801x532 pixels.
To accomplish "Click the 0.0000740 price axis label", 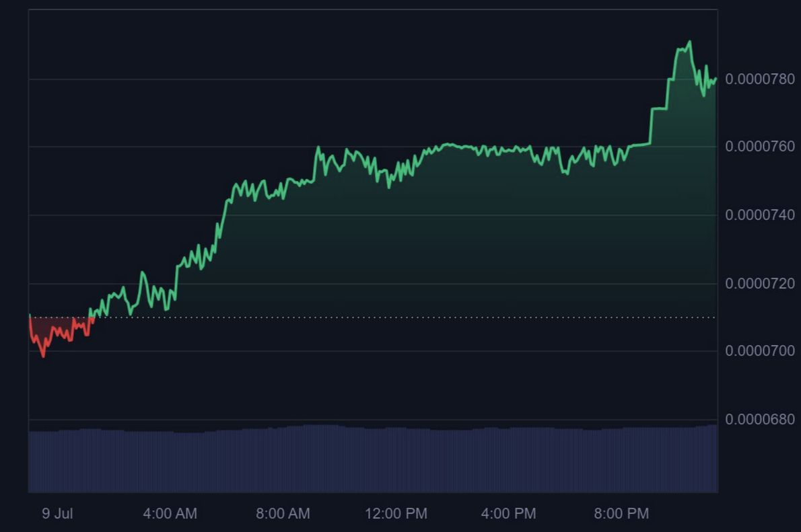I will [x=760, y=215].
